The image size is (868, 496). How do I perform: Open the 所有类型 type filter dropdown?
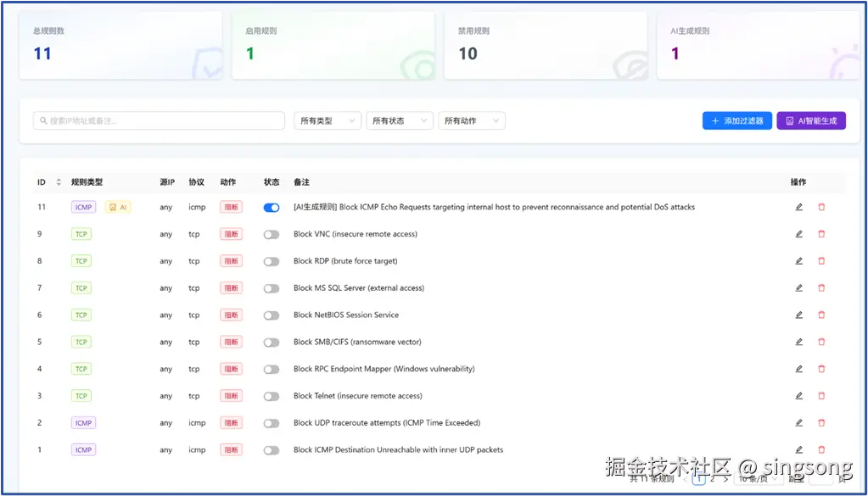pyautogui.click(x=328, y=120)
